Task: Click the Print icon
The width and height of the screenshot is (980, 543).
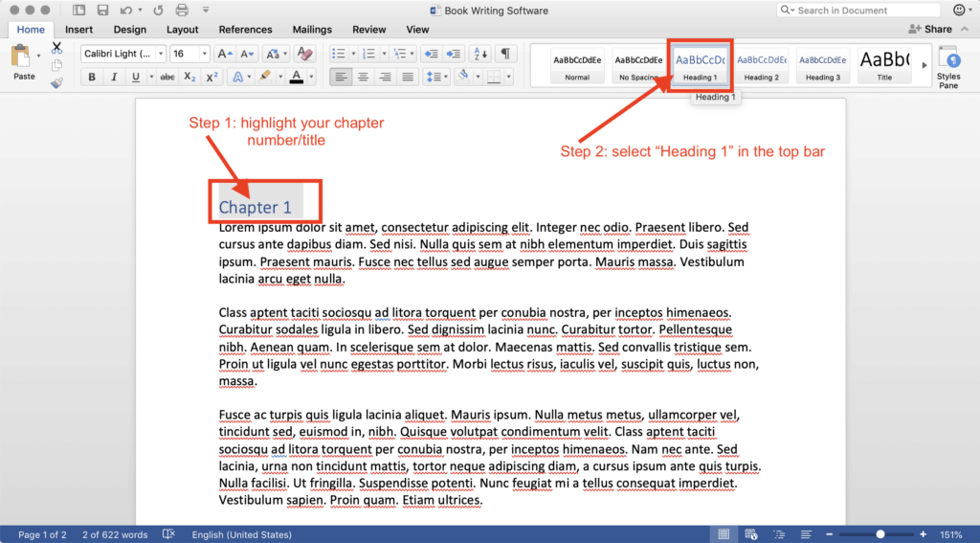Action: pyautogui.click(x=182, y=10)
